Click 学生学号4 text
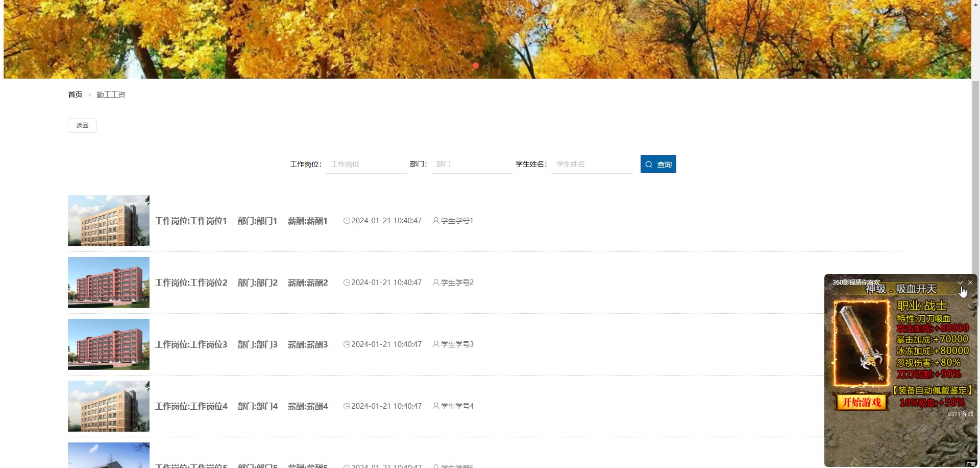The width and height of the screenshot is (980, 468). coord(457,406)
